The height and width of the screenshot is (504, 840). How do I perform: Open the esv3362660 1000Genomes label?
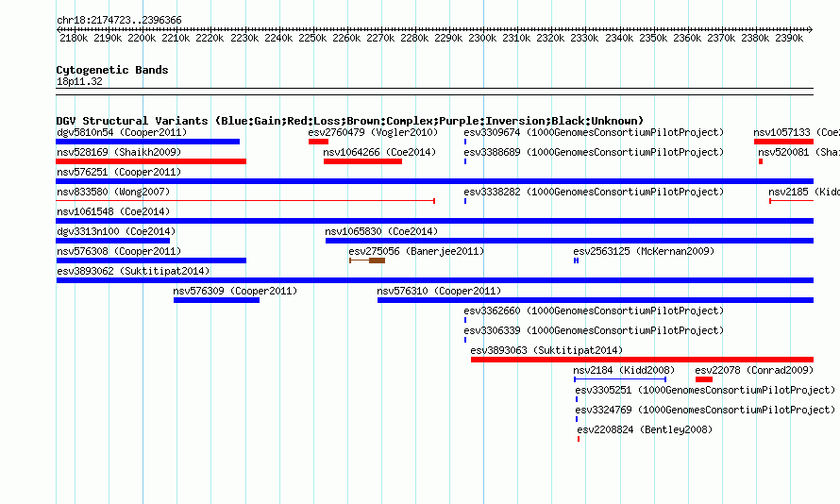click(x=594, y=311)
